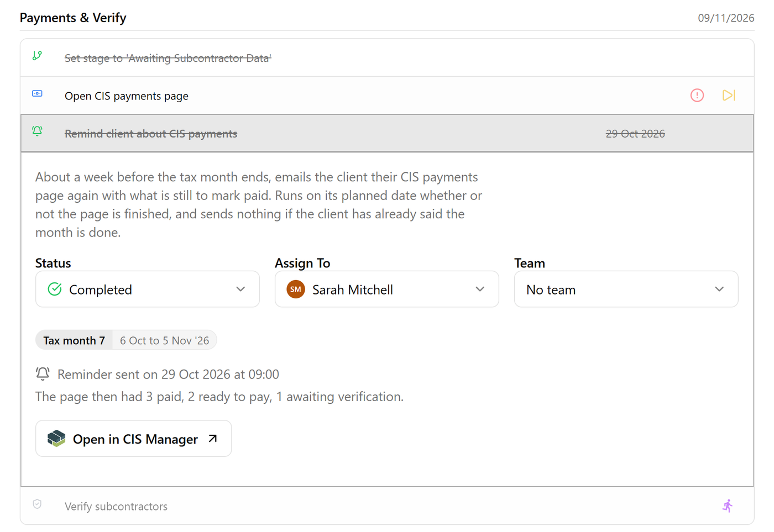The width and height of the screenshot is (774, 532).
Task: Click the Assign To field label
Action: (302, 263)
